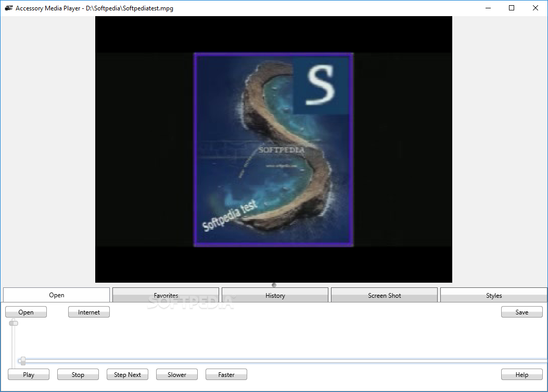Start playback with the Play button
This screenshot has width=548, height=392.
coord(29,374)
